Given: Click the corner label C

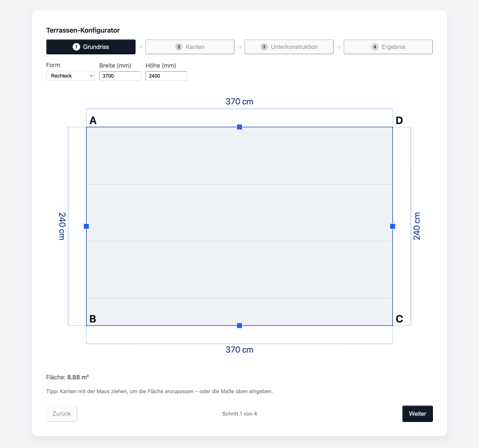Looking at the screenshot, I should point(399,319).
